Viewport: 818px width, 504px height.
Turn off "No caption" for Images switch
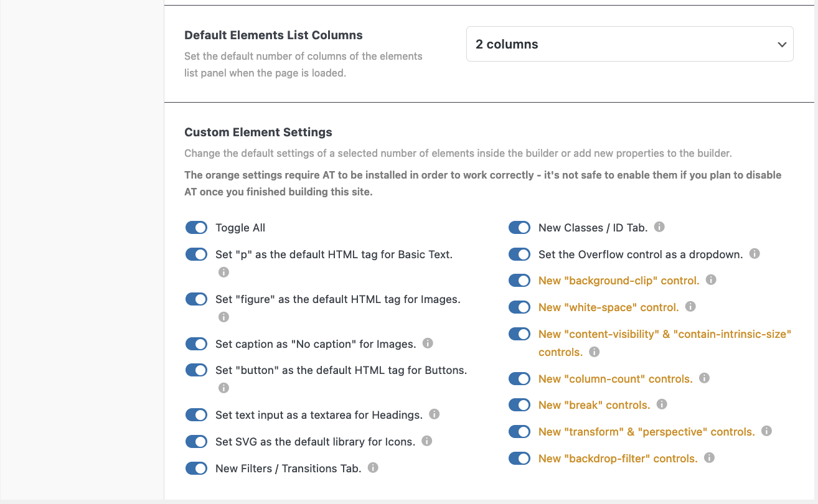click(196, 344)
